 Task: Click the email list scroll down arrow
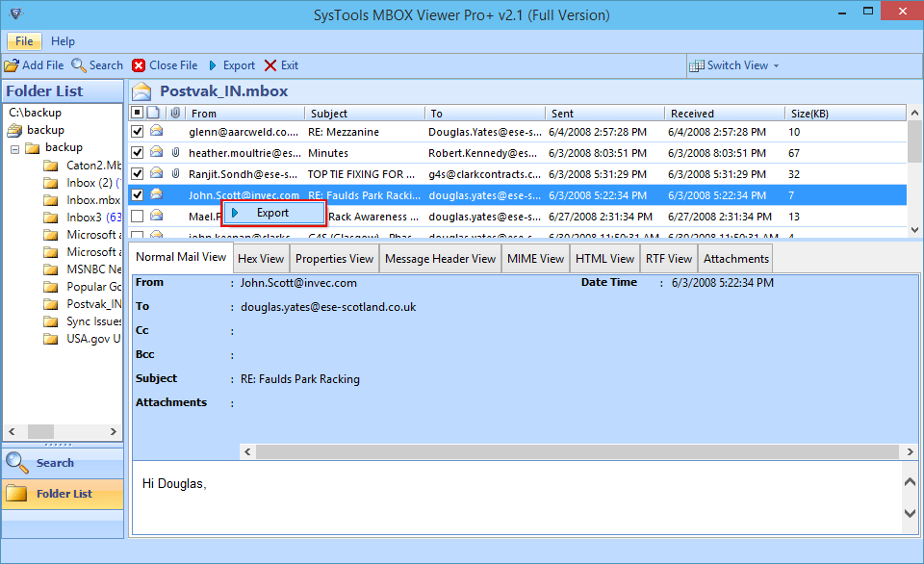coord(914,230)
